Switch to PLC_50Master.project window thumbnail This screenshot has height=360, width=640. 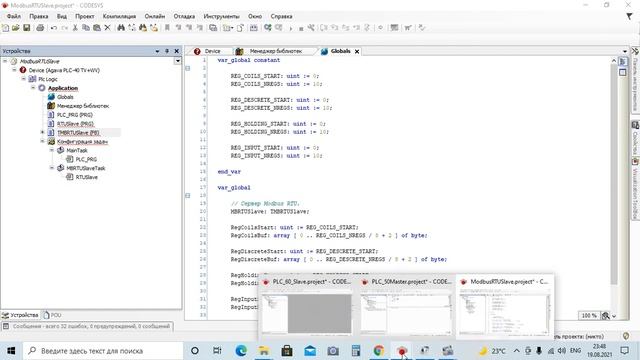coord(406,306)
